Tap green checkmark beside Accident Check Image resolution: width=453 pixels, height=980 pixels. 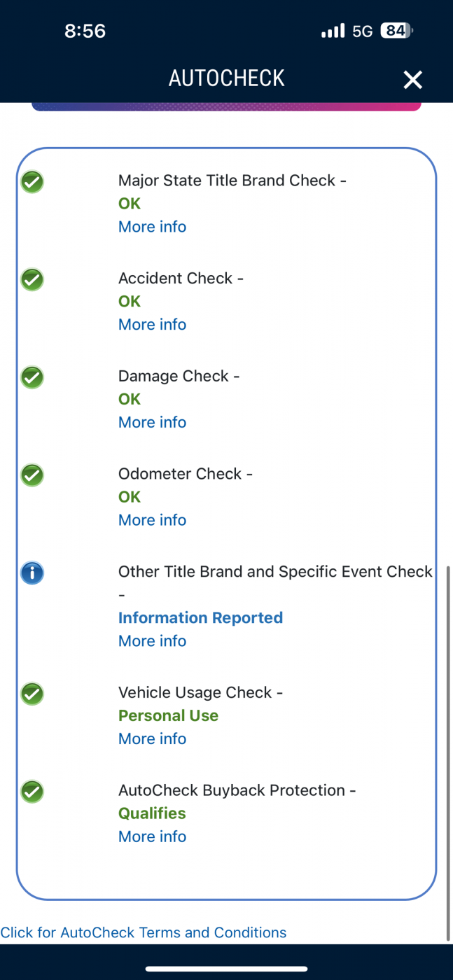point(32,280)
